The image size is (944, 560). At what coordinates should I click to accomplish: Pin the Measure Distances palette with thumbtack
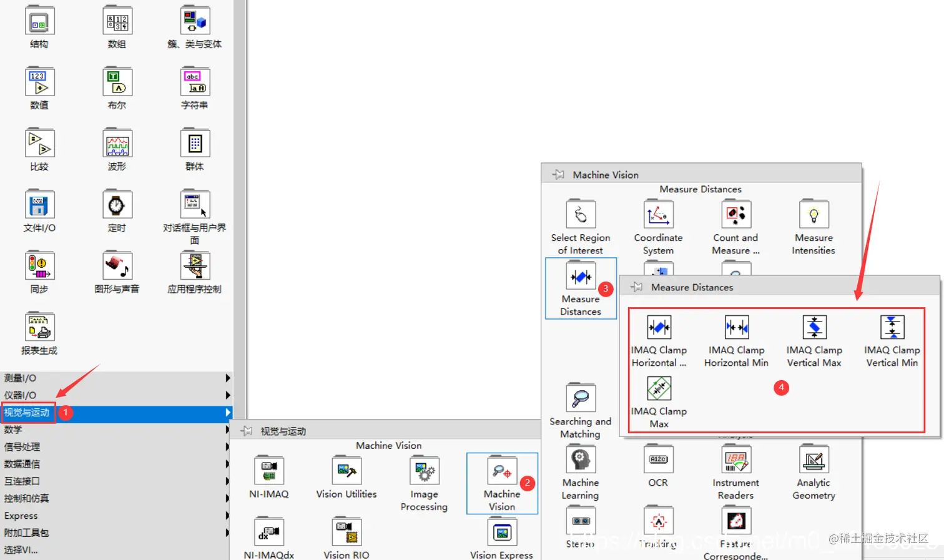tap(637, 287)
